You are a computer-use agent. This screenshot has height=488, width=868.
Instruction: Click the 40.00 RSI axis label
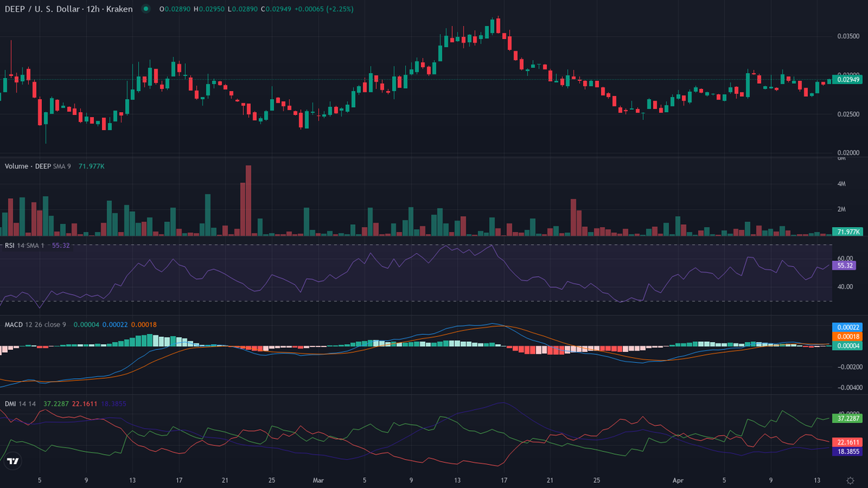(846, 287)
